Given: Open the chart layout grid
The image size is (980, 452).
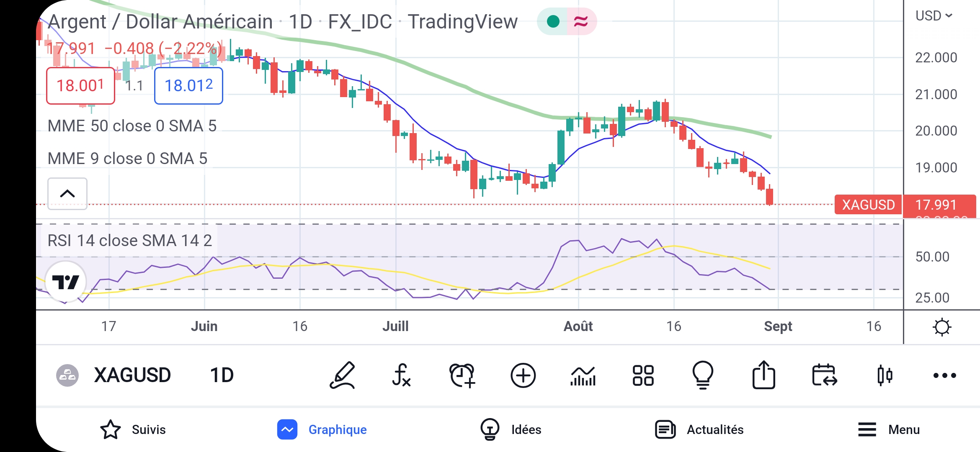Looking at the screenshot, I should point(643,375).
